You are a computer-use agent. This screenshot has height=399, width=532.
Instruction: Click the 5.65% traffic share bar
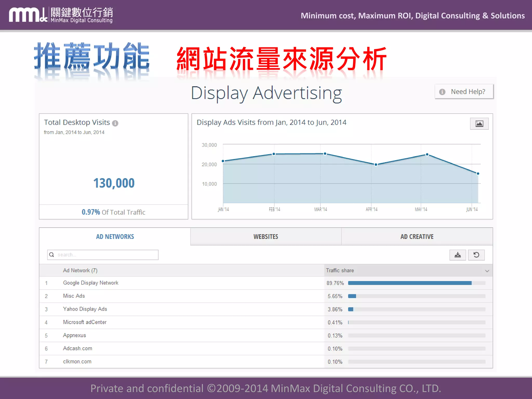pyautogui.click(x=417, y=296)
